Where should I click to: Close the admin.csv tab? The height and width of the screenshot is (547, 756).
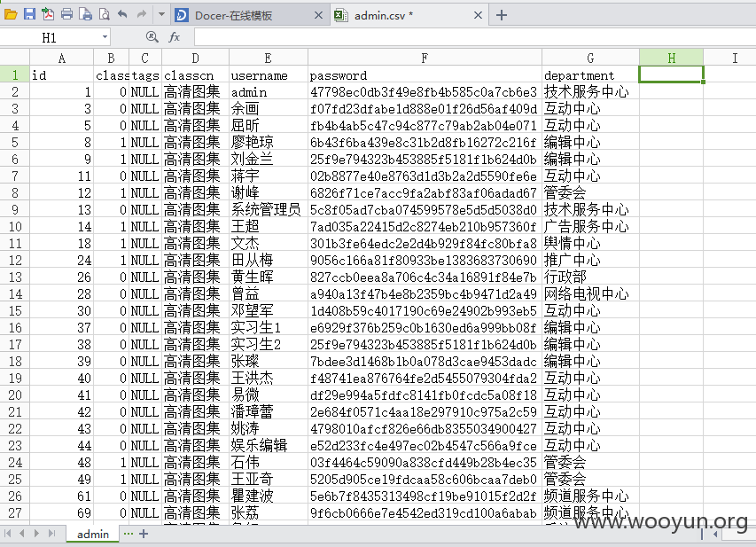pyautogui.click(x=478, y=15)
